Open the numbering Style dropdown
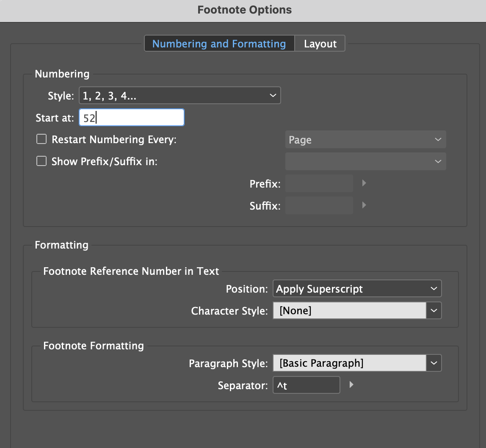 click(180, 96)
